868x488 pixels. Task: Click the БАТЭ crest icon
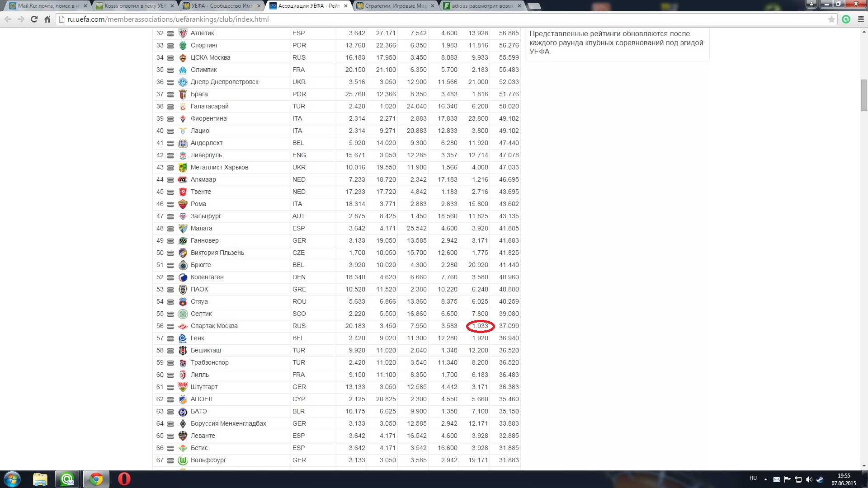183,412
